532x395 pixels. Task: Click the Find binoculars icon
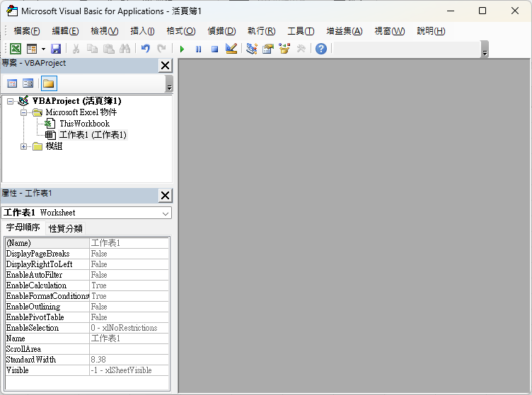125,49
